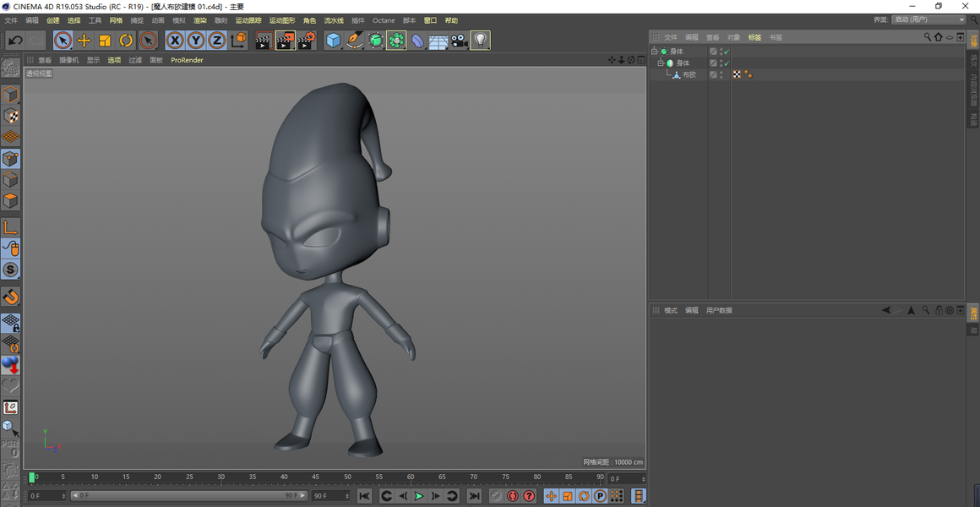Open the 界面 layout dropdown
The image size is (980, 507).
pos(928,20)
